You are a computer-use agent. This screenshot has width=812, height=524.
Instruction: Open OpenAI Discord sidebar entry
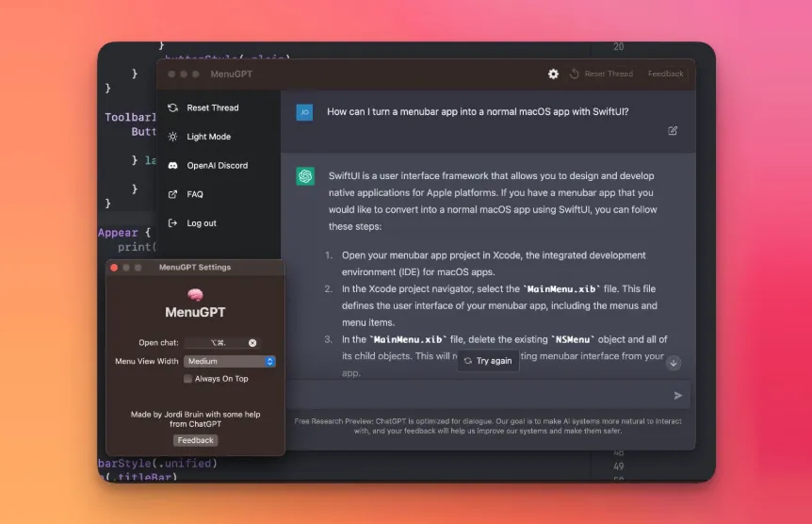click(219, 165)
